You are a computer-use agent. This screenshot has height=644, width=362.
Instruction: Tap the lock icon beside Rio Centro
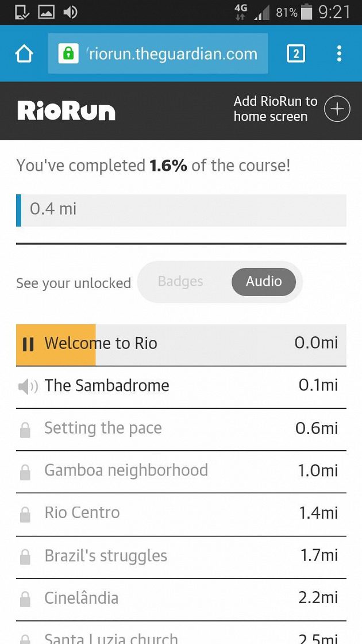25,515
